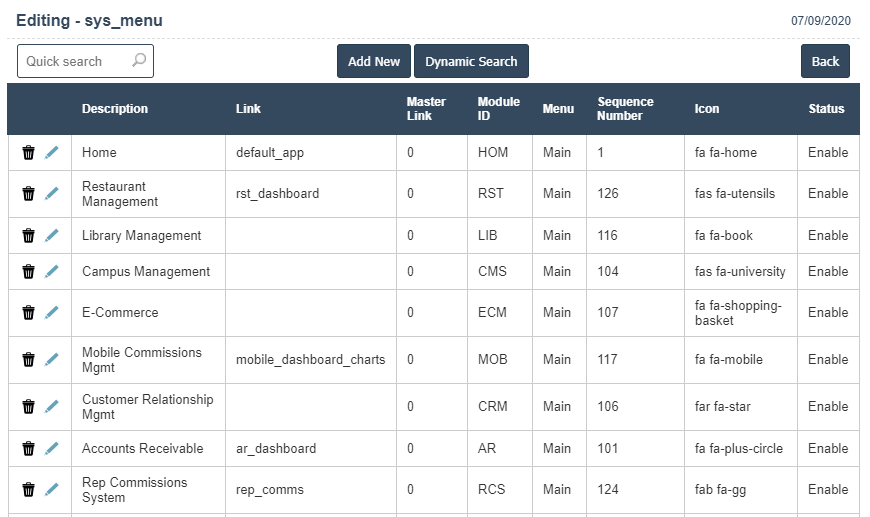Open edit pencil for E-Commerce row
Viewport: 870px width, 517px height.
click(52, 313)
